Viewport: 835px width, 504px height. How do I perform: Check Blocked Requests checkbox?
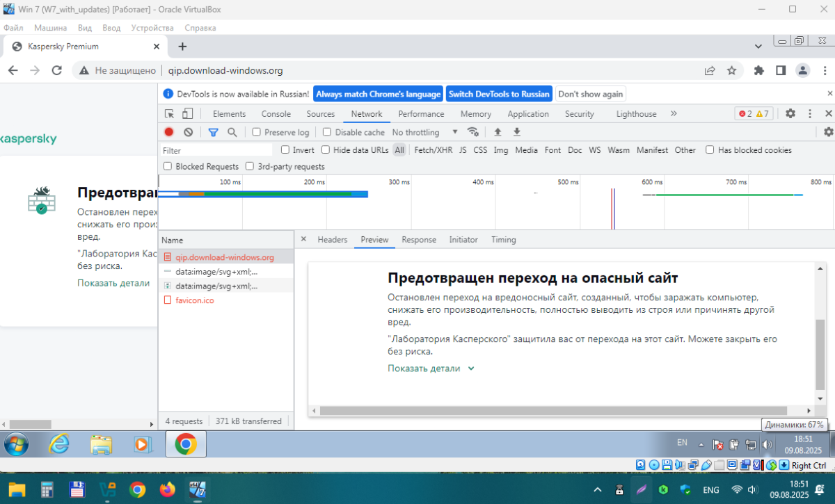(168, 166)
